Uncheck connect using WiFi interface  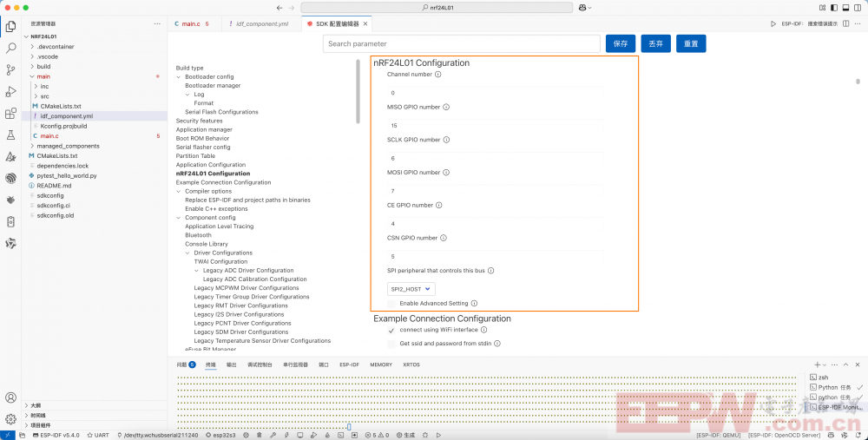pos(391,330)
